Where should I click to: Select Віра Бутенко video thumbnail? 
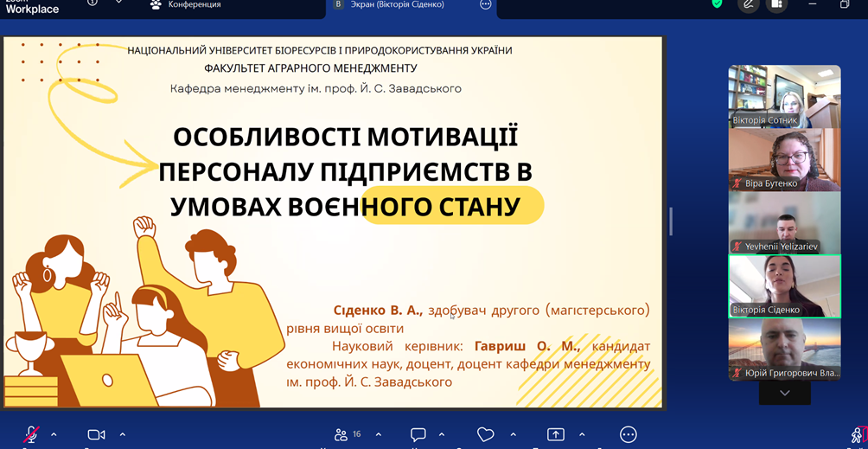pos(784,160)
